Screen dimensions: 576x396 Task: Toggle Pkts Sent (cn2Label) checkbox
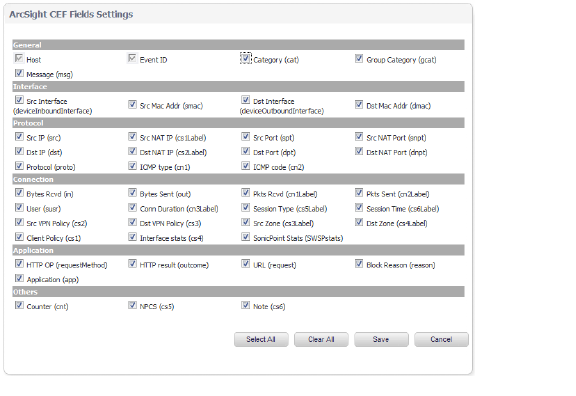tap(359, 193)
